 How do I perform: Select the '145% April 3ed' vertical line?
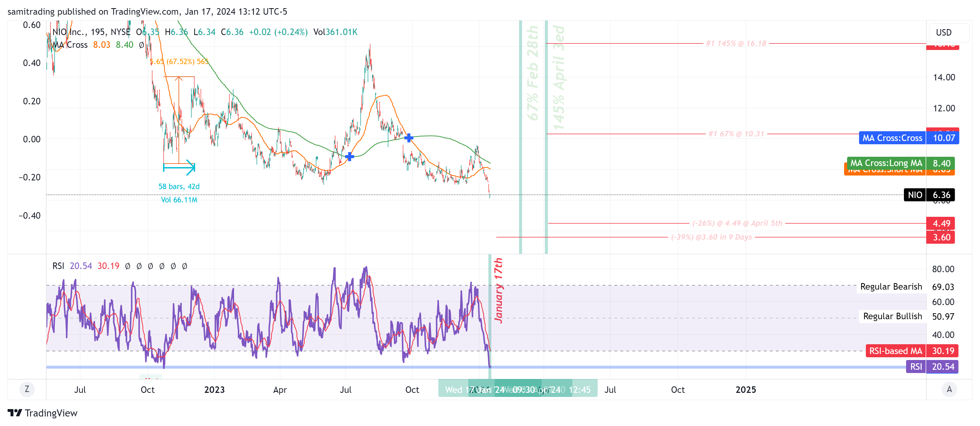[546, 137]
